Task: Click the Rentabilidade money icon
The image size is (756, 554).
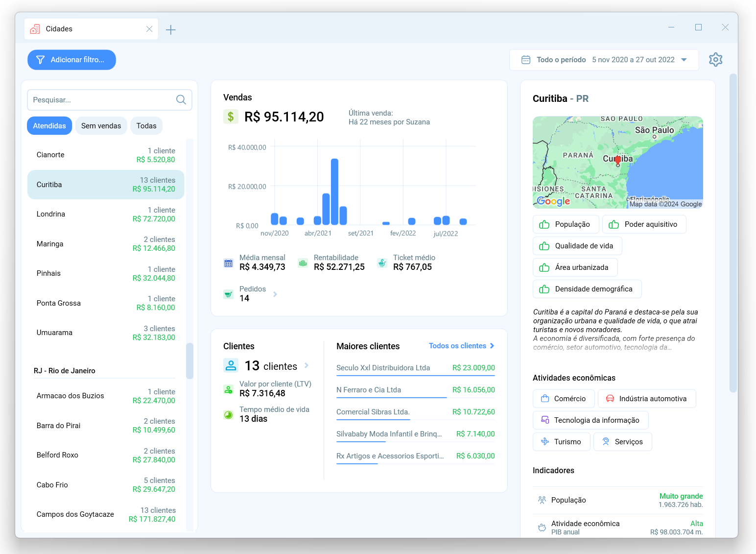Action: pos(303,263)
